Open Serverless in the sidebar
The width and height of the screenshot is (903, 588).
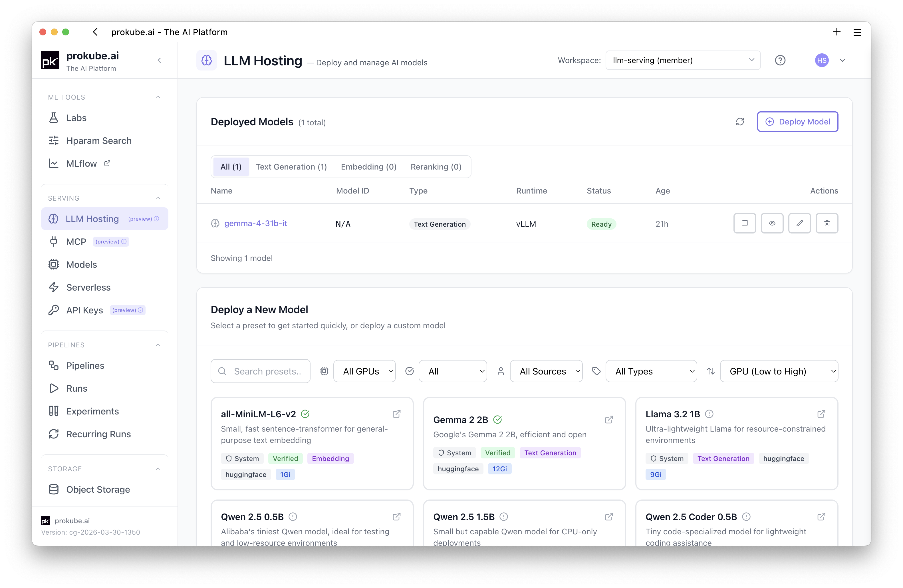coord(104,287)
